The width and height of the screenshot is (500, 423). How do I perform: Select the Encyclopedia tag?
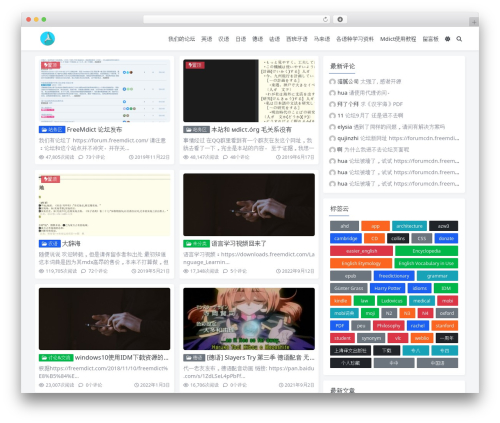pos(426,251)
